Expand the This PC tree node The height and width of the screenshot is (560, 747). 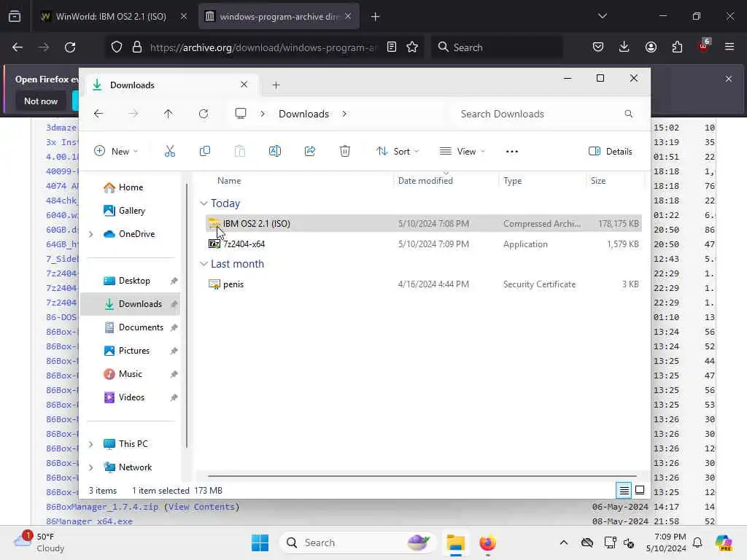90,444
